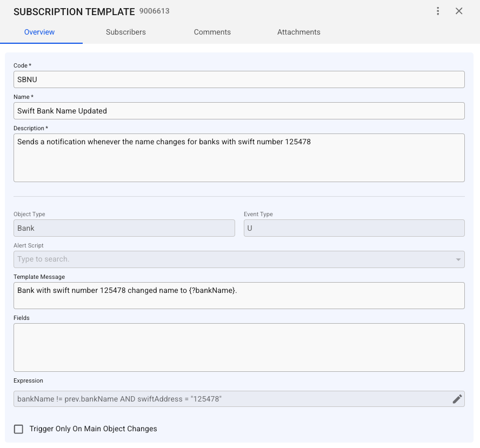Image resolution: width=480 pixels, height=448 pixels.
Task: Open the Comments tab
Action: 212,32
